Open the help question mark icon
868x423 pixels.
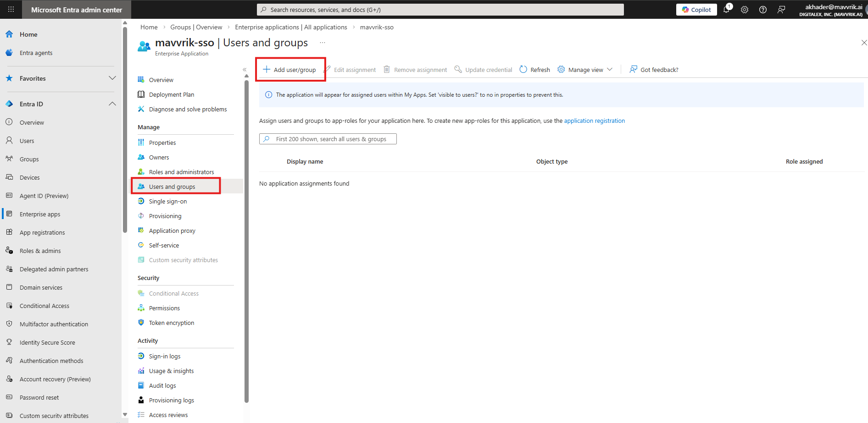click(x=763, y=10)
